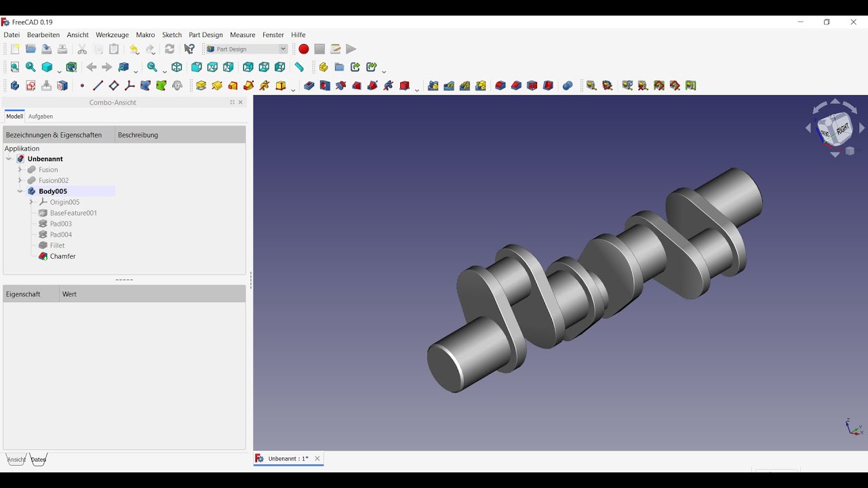The height and width of the screenshot is (488, 868).
Task: Create a Mirrored feature
Action: [x=433, y=85]
